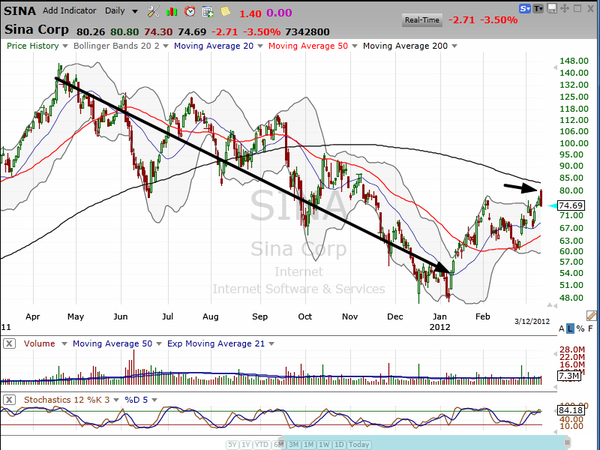
Task: Click the four-arrow move chart icon
Action: pos(564,8)
